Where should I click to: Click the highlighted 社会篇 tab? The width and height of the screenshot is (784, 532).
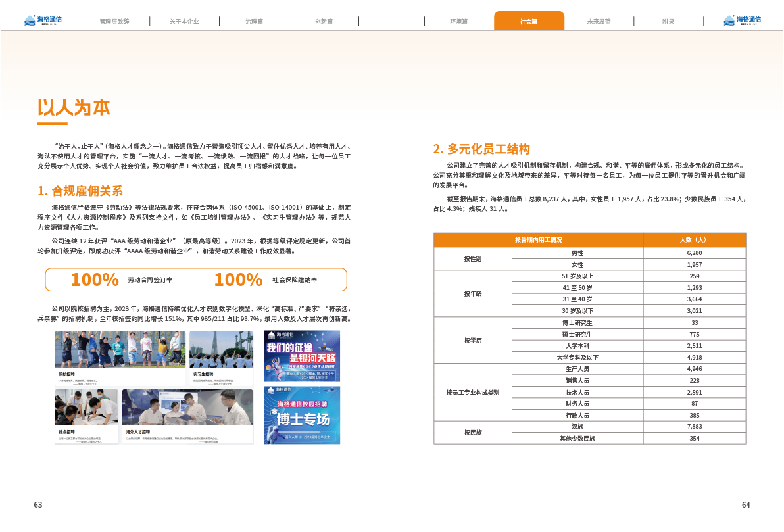tap(529, 21)
